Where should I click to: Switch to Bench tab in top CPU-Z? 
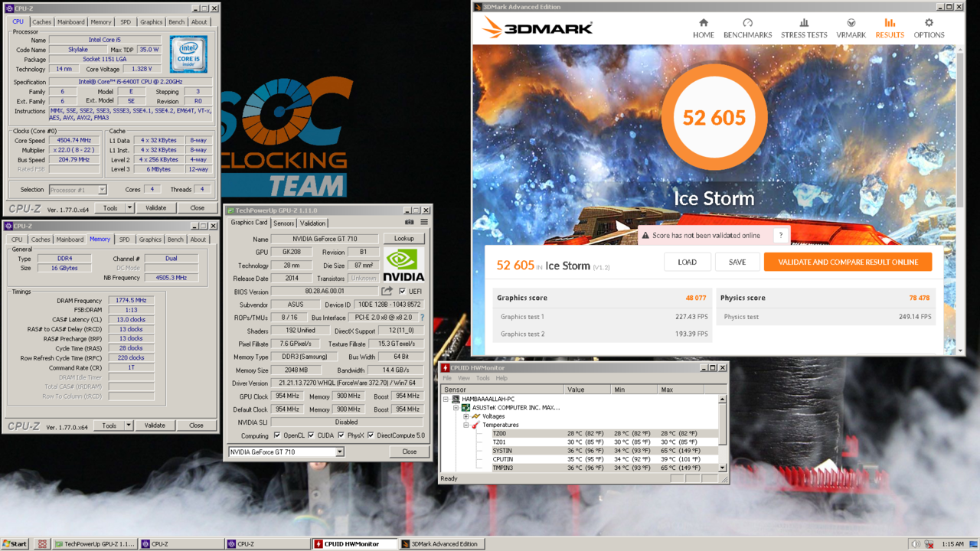176,22
